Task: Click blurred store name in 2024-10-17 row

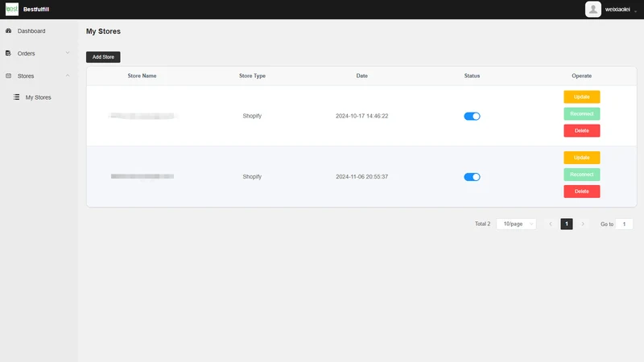Action: pos(142,116)
